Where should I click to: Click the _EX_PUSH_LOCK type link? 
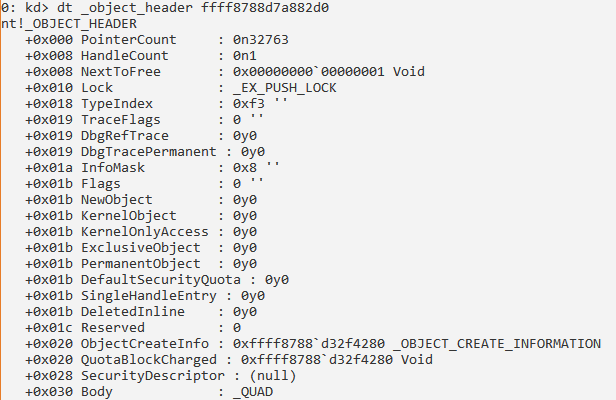pyautogui.click(x=285, y=88)
